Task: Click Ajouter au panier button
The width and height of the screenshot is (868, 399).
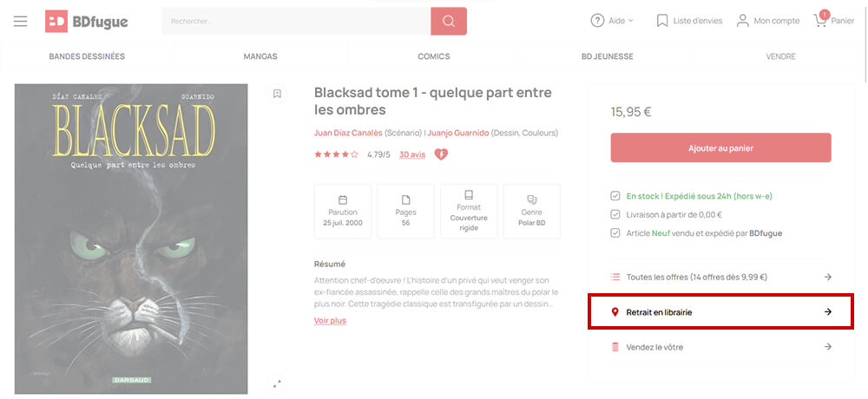Action: click(x=720, y=147)
